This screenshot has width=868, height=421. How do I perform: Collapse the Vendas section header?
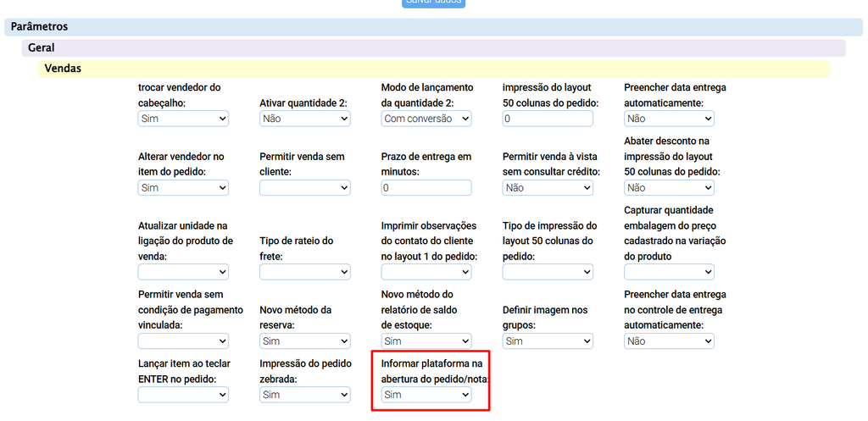coord(433,69)
